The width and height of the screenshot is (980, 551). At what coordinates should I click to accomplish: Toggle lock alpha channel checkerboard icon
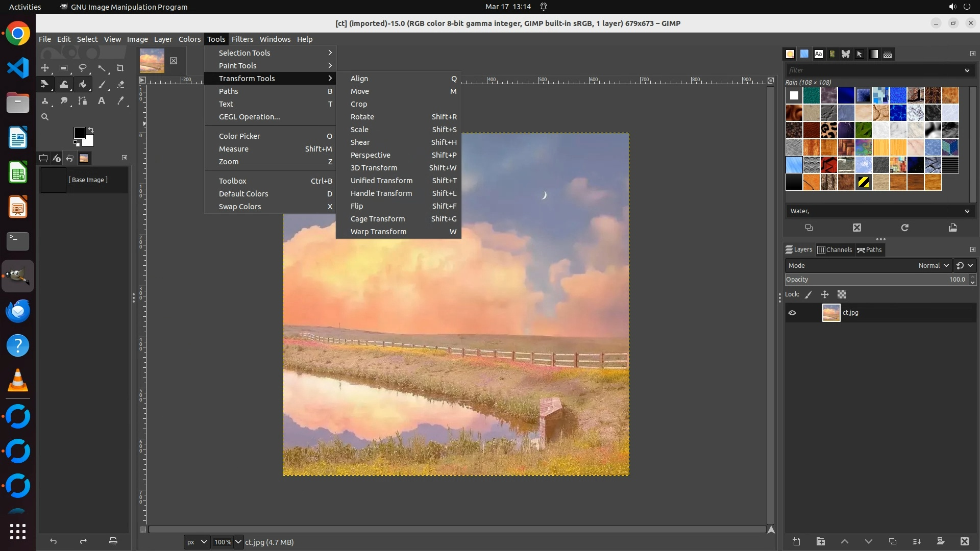[842, 294]
